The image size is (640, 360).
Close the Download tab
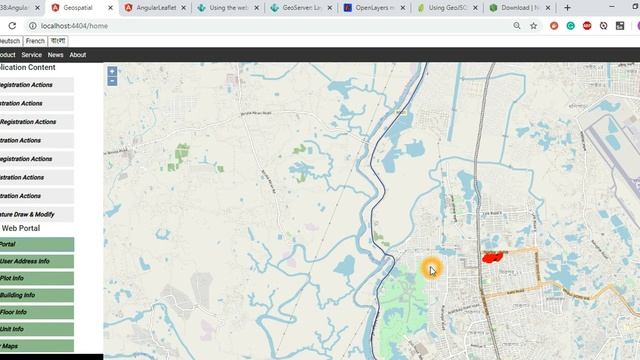(548, 8)
